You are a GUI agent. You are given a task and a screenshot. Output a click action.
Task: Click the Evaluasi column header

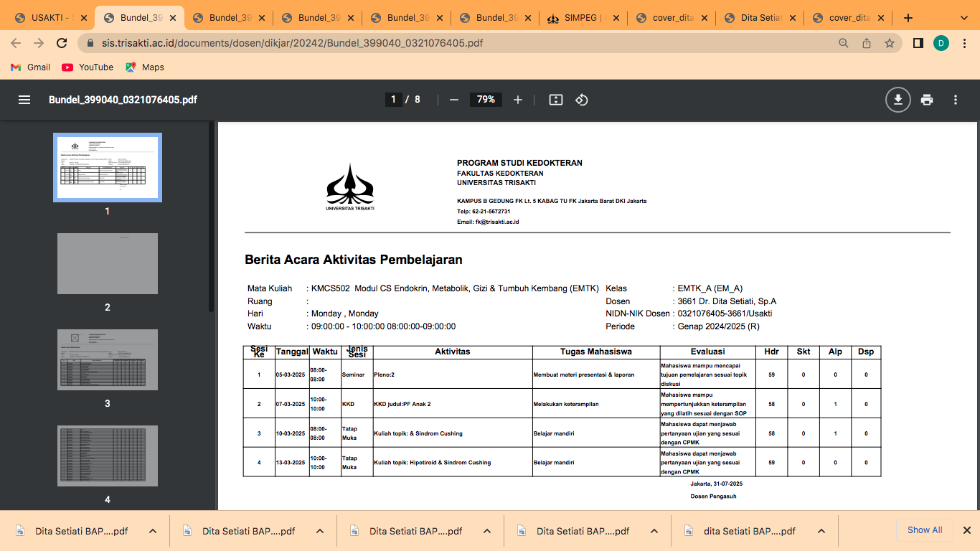pos(707,352)
